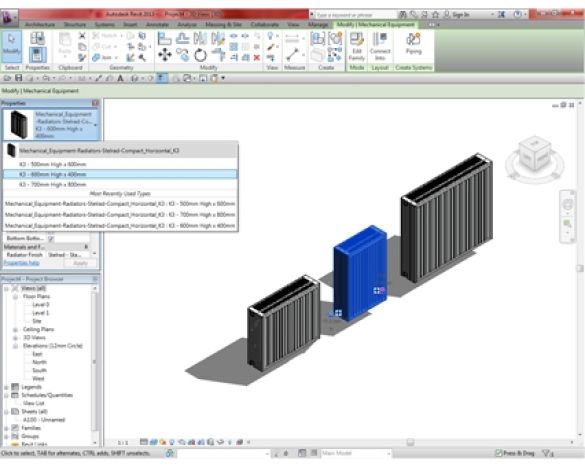585x471 pixels.
Task: Switch to the Annotate ribbon tab
Action: tap(157, 25)
